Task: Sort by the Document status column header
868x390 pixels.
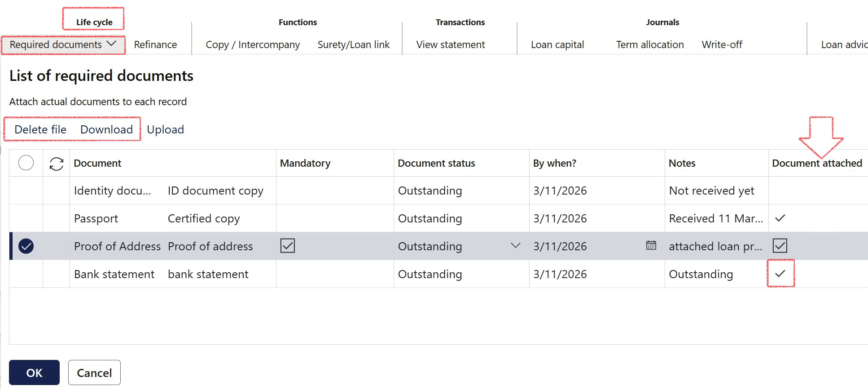Action: pyautogui.click(x=436, y=163)
